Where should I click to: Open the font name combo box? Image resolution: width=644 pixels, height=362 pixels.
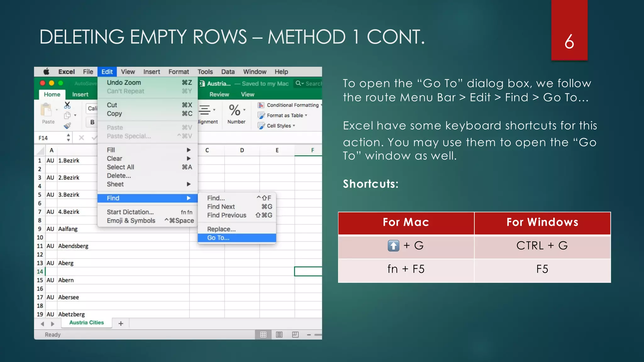click(92, 108)
